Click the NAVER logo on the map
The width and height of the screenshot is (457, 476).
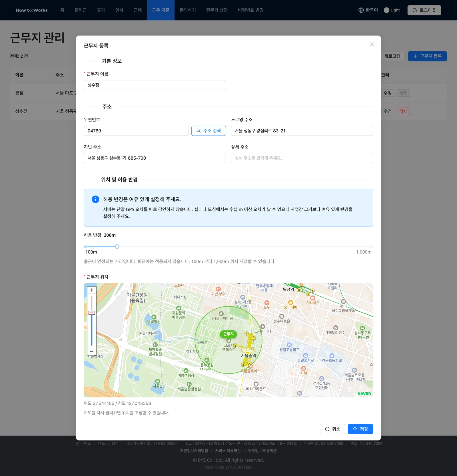click(364, 393)
